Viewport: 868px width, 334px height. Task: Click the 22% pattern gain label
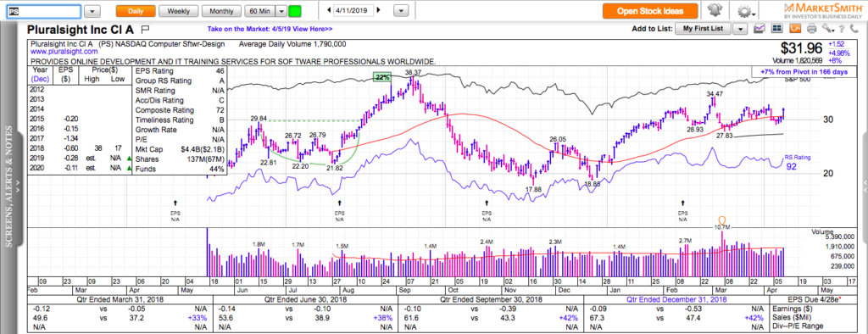tap(382, 77)
